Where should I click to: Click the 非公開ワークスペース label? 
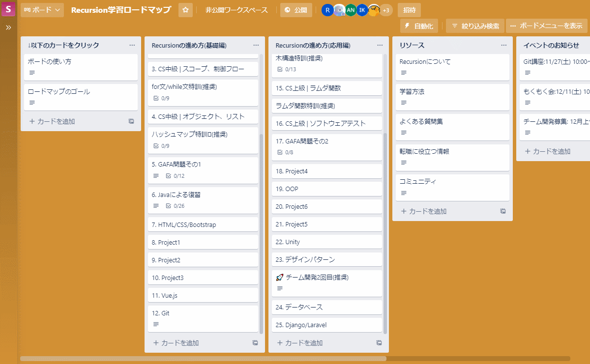(x=236, y=10)
